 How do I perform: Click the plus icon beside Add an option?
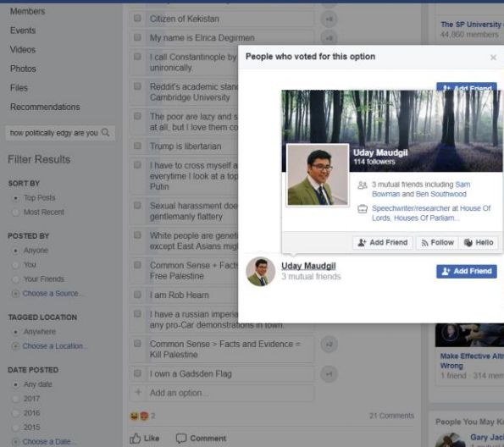point(138,392)
